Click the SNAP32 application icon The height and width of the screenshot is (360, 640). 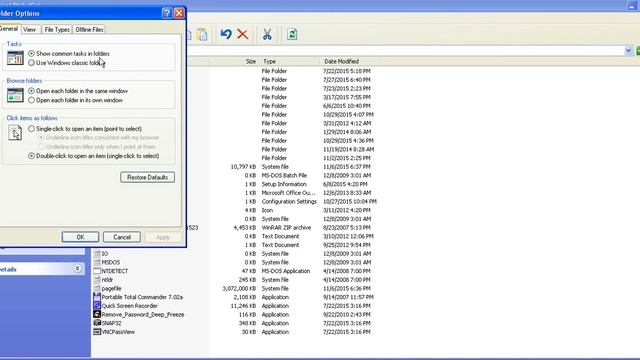click(97, 323)
